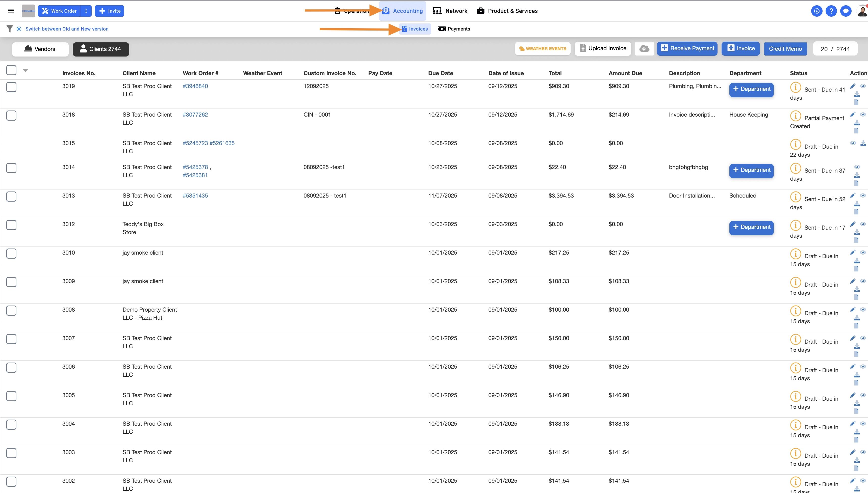Switch to the Vendors list
Viewport: 868px width, 493px height.
tap(40, 49)
